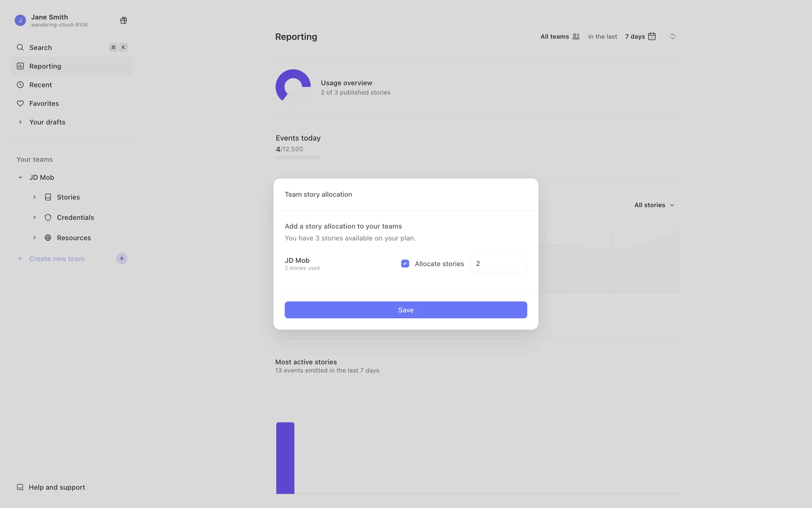Collapse the JD Mob team tree

point(20,178)
